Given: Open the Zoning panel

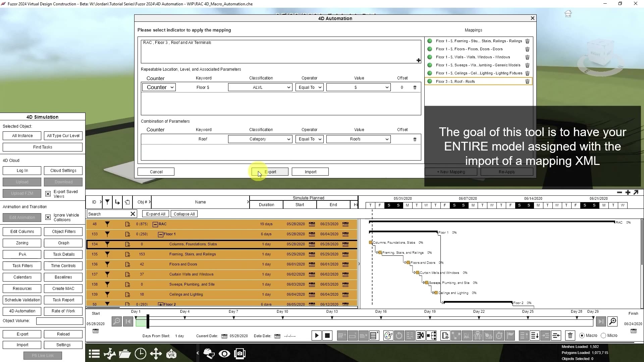Looking at the screenshot, I should (22, 243).
